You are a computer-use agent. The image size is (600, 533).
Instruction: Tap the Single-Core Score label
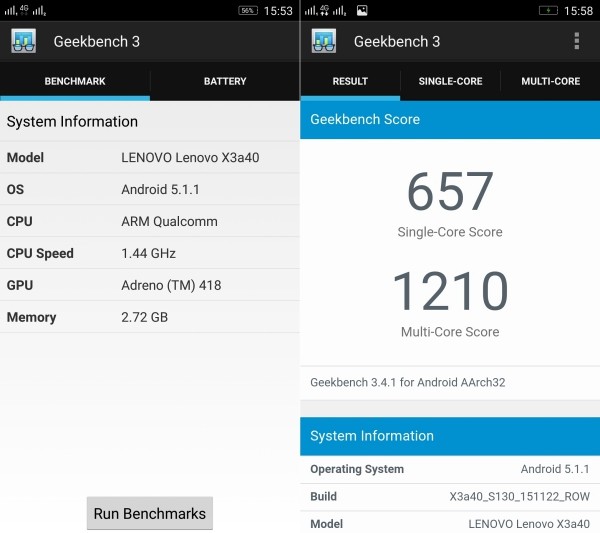(450, 232)
